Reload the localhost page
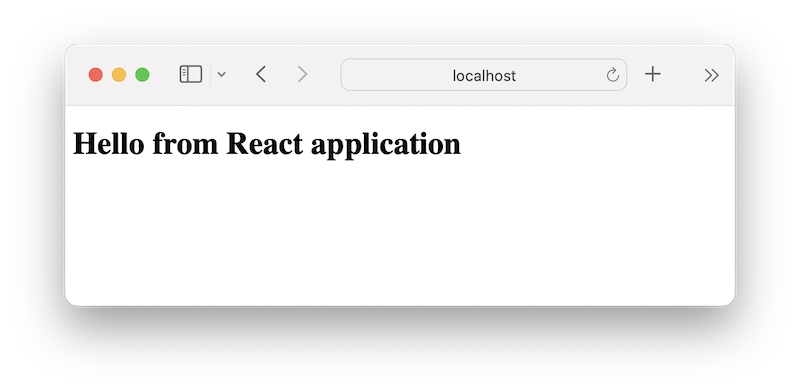This screenshot has width=800, height=392. coord(612,75)
